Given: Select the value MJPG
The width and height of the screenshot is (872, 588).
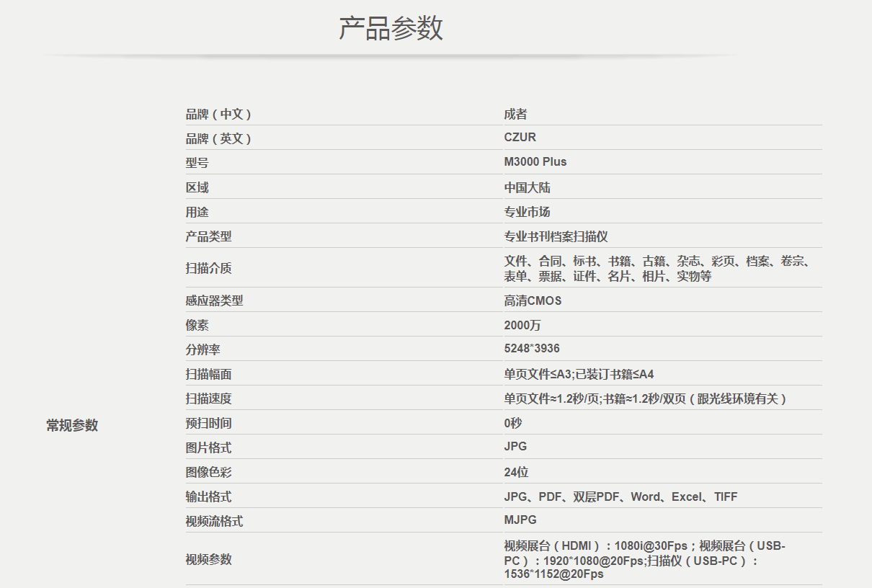Looking at the screenshot, I should point(520,520).
